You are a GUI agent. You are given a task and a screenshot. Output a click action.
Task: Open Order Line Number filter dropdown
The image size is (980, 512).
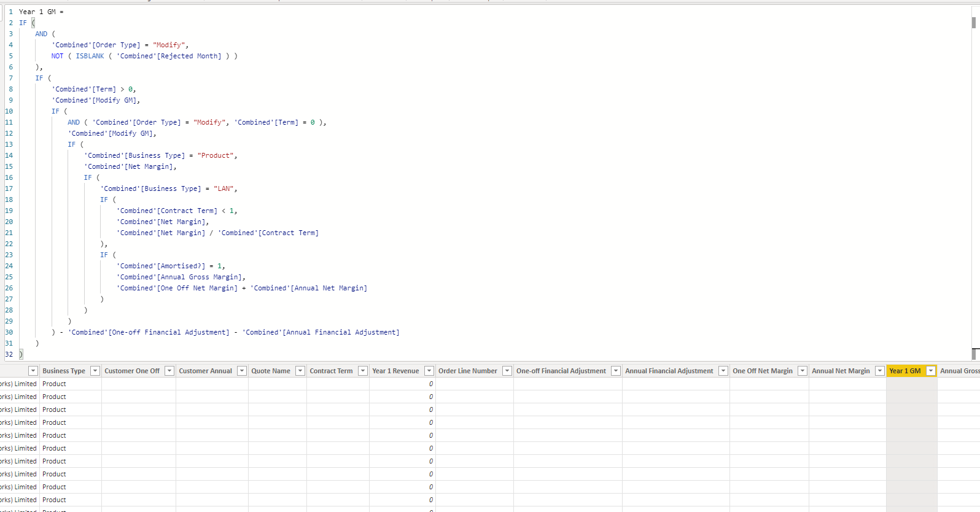[507, 371]
